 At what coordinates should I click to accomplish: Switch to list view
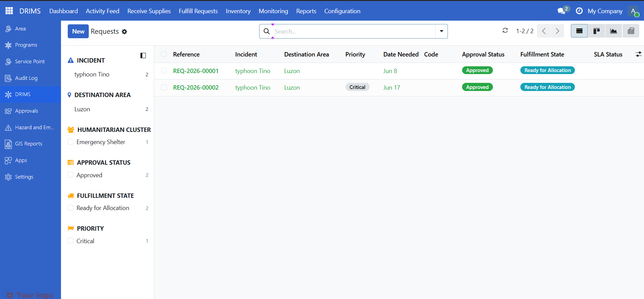coord(579,31)
